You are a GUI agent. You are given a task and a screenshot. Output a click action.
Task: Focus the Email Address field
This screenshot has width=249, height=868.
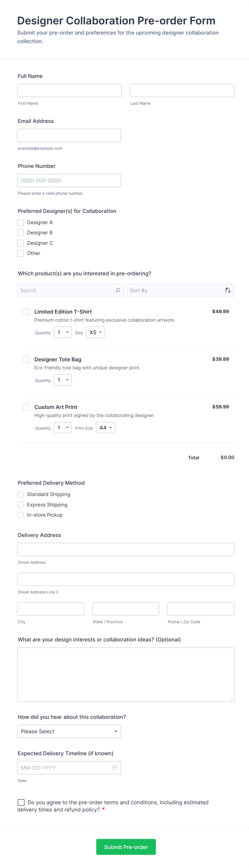point(69,136)
